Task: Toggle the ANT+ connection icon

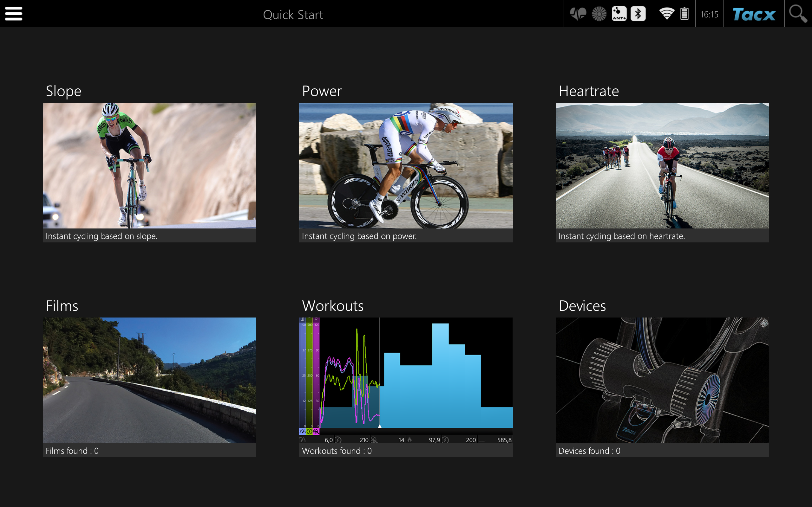Action: tap(619, 14)
